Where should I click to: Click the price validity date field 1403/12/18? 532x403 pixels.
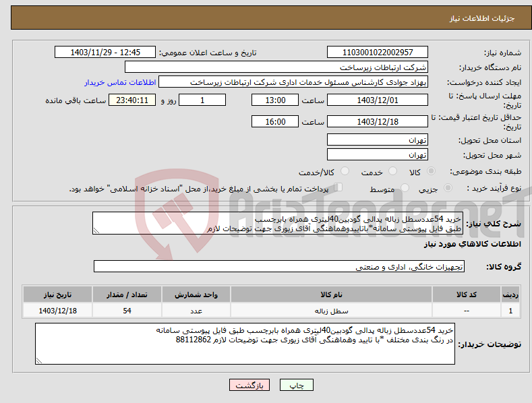coord(378,121)
